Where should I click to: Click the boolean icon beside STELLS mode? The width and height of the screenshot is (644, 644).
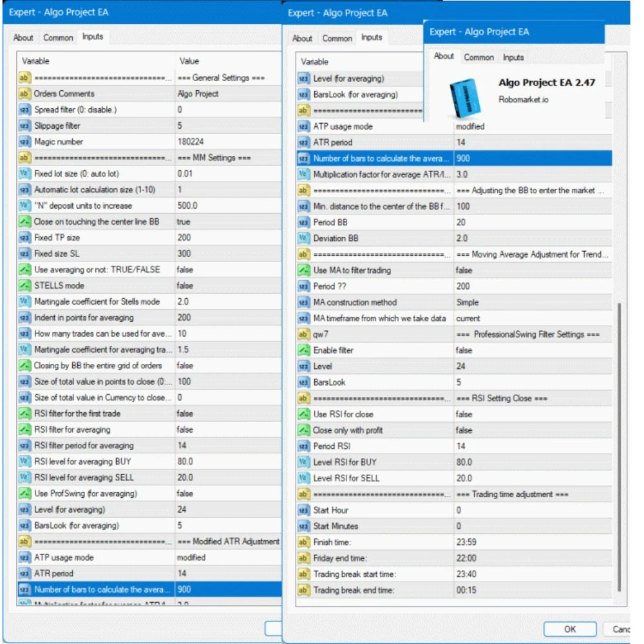pos(24,286)
